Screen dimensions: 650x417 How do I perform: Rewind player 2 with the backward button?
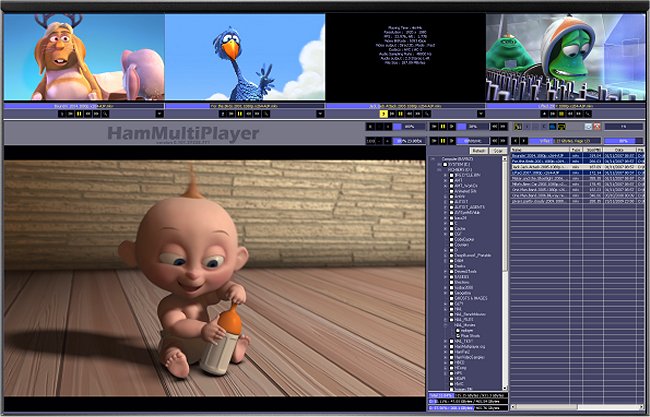pos(248,114)
